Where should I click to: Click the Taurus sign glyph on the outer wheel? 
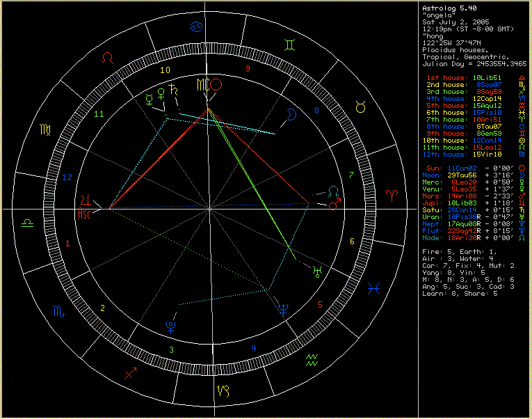(360, 107)
